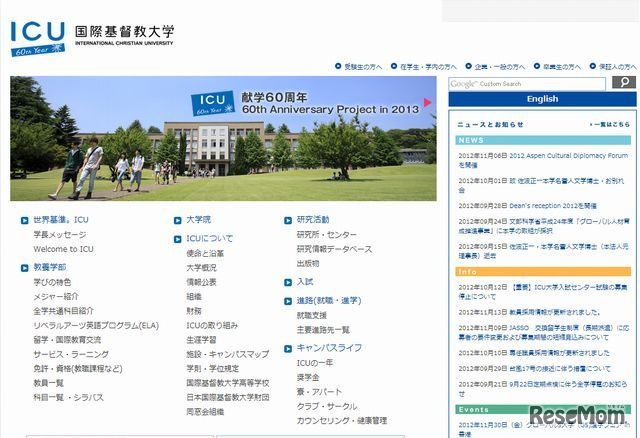Open the キャンパスライフ heading

point(329,348)
